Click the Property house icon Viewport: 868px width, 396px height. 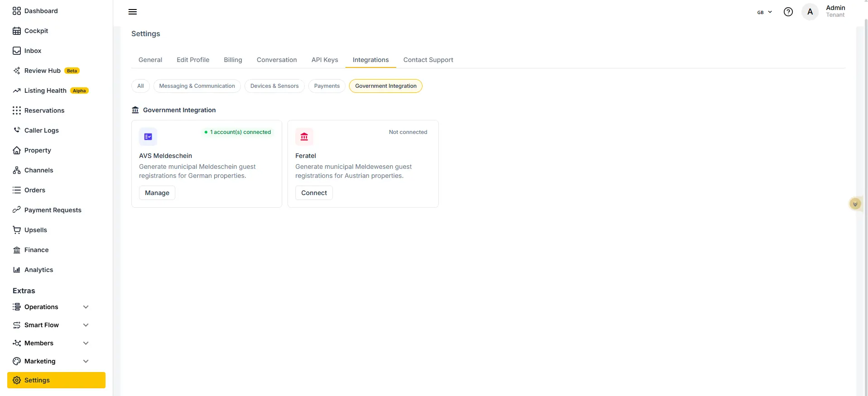coord(17,150)
